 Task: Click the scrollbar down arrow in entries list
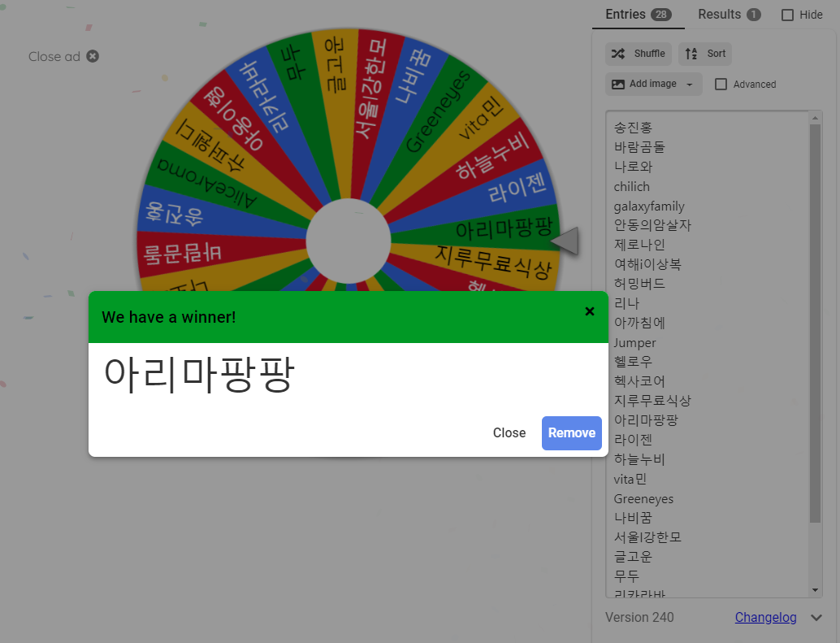(x=816, y=590)
